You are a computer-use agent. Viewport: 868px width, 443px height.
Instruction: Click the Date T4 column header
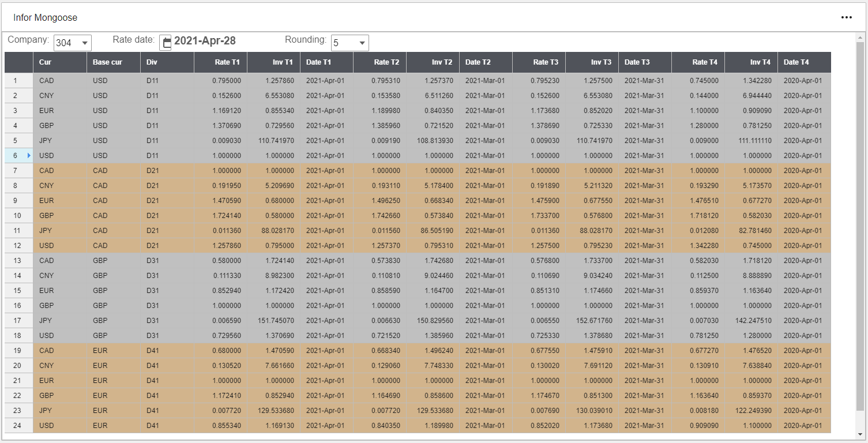coord(805,62)
